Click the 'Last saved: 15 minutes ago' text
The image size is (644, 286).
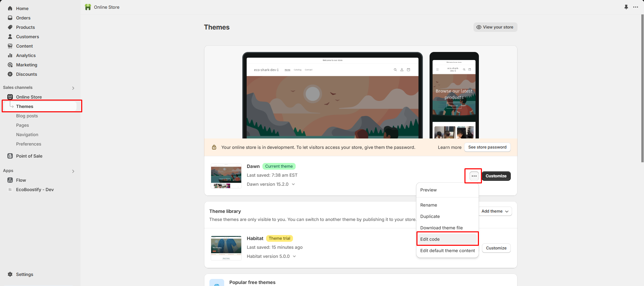tap(275, 247)
